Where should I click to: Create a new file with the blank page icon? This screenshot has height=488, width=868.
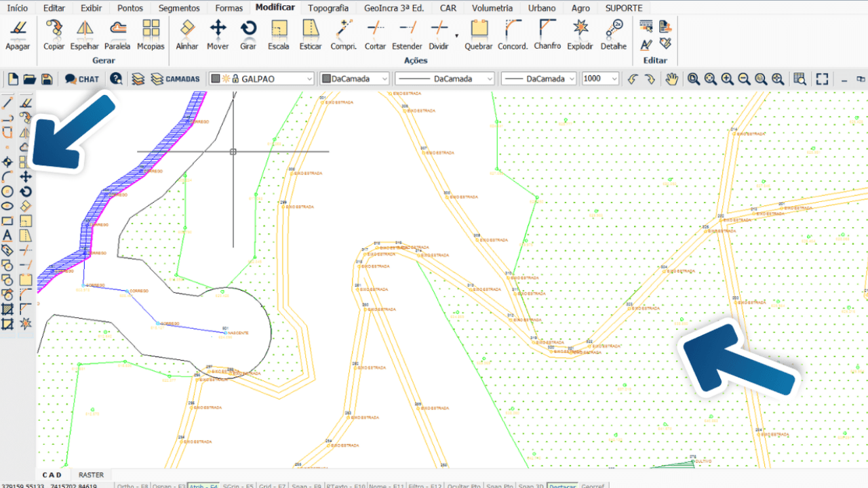[x=13, y=79]
